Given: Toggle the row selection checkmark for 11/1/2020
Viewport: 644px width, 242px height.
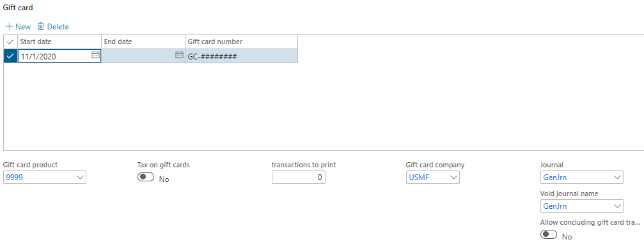Looking at the screenshot, I should (11, 56).
